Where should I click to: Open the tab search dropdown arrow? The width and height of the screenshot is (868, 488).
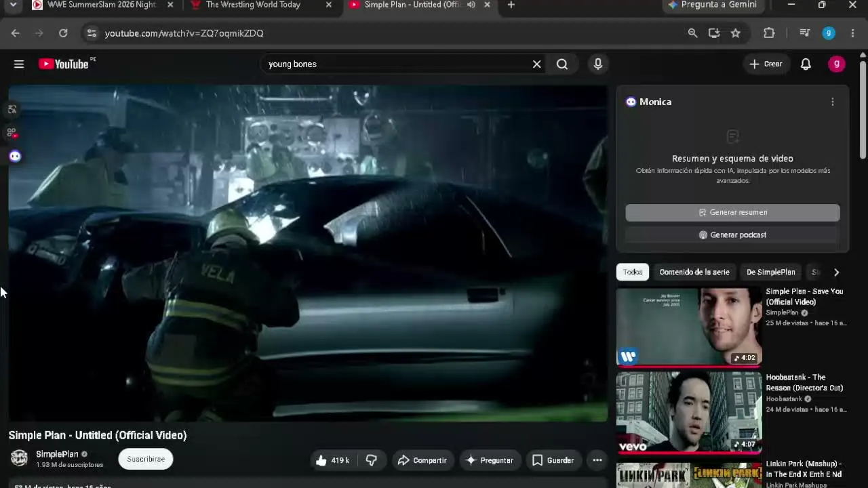click(13, 5)
